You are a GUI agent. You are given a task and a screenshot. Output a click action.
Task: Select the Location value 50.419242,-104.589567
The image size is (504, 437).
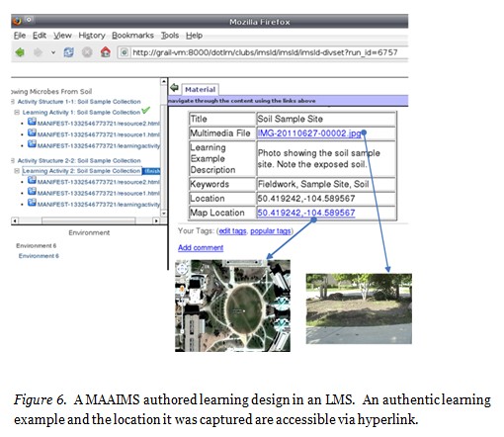coord(306,199)
